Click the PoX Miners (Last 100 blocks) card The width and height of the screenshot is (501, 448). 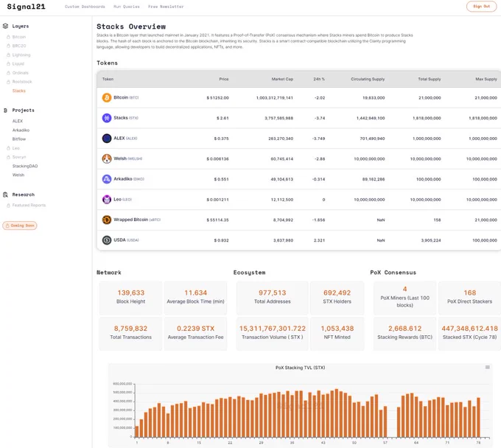pos(404,298)
